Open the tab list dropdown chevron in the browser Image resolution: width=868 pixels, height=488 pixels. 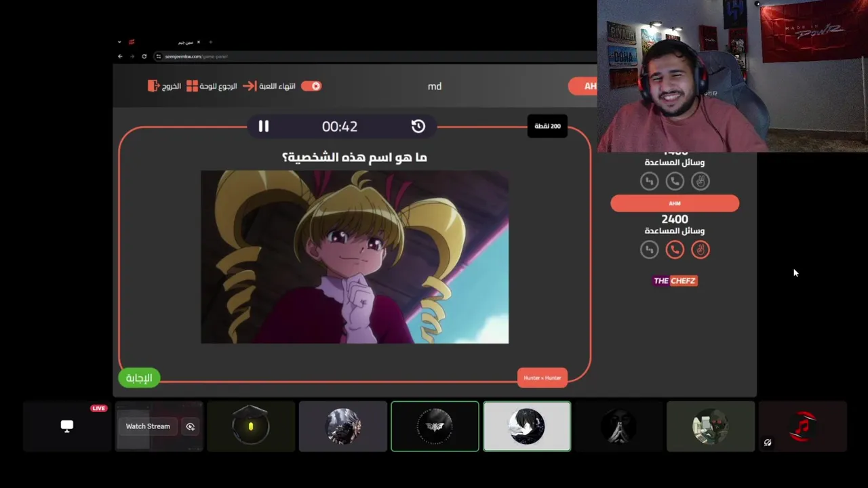119,42
